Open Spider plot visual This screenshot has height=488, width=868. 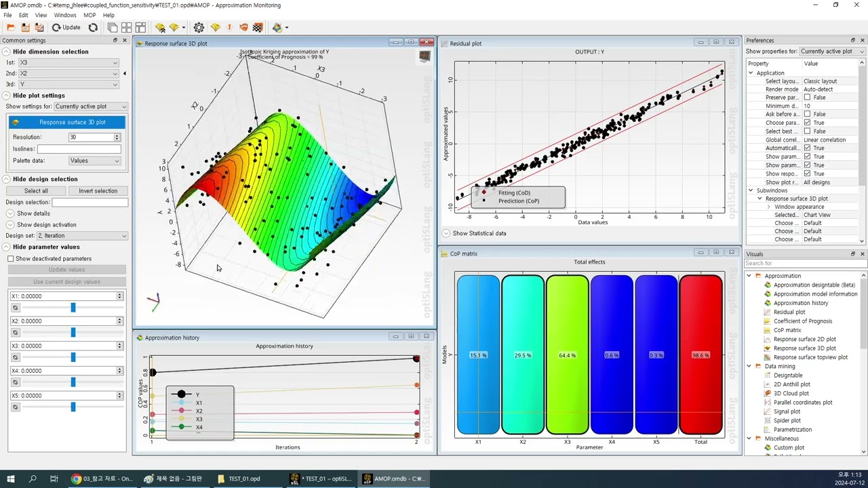coord(787,420)
